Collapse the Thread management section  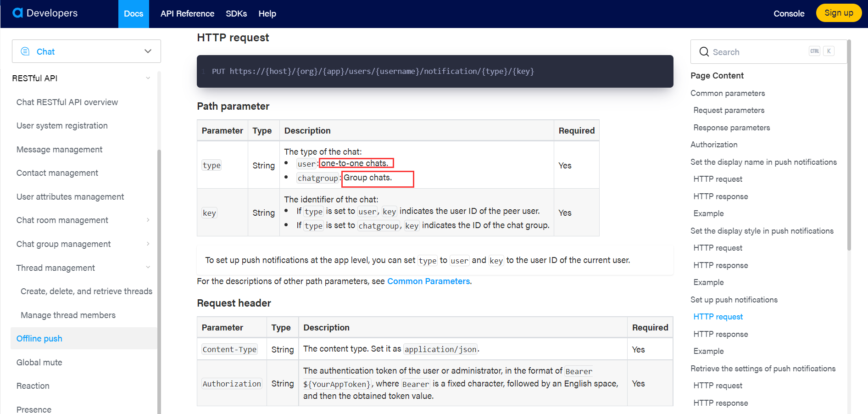pyautogui.click(x=148, y=267)
